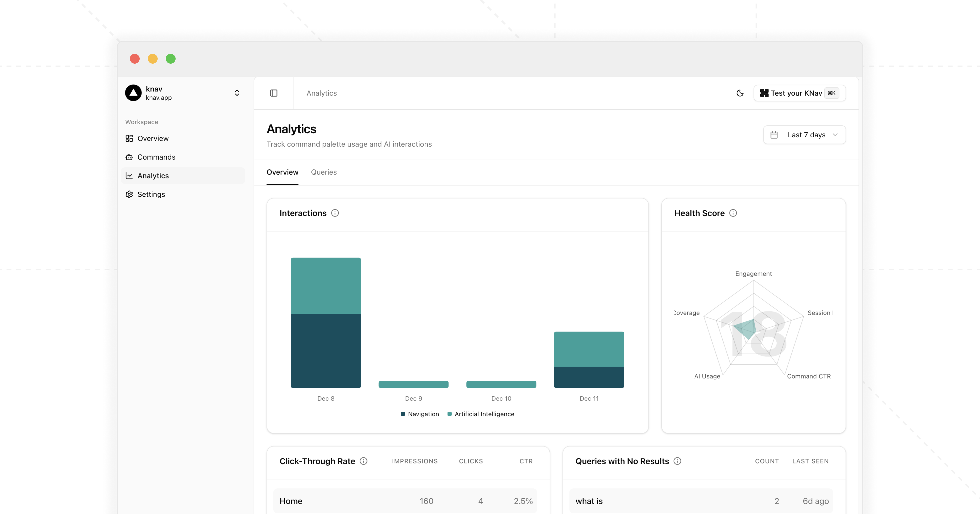The width and height of the screenshot is (980, 514).
Task: Click the calendar icon in date picker
Action: [774, 135]
